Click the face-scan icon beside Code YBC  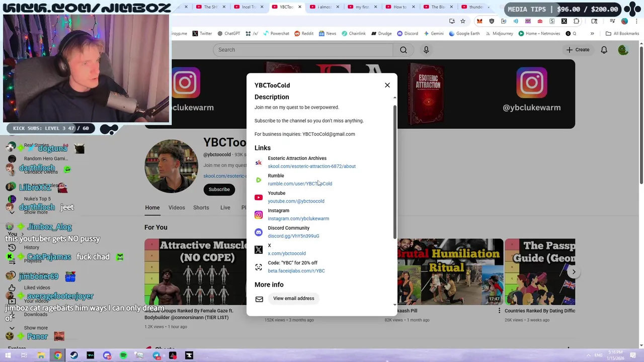[259, 267]
